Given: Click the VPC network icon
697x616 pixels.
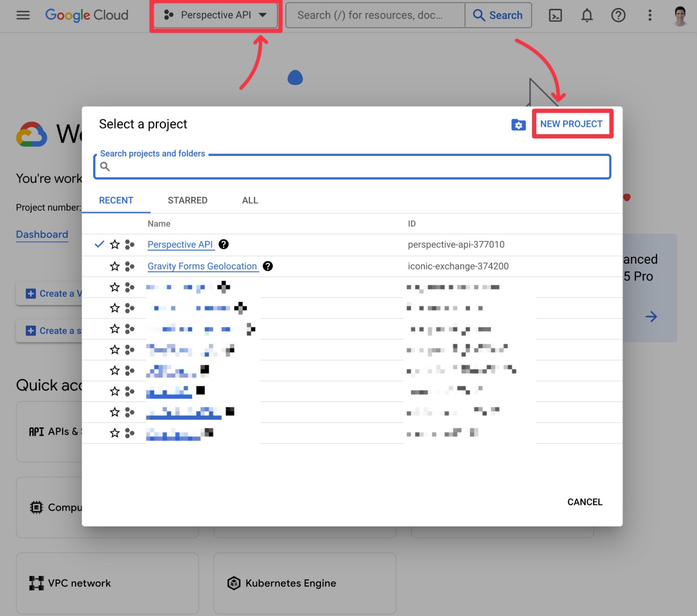Looking at the screenshot, I should 36,583.
